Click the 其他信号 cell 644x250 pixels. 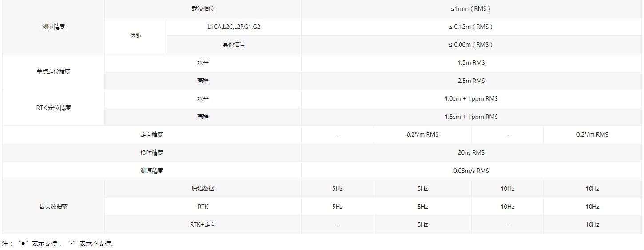click(x=234, y=44)
